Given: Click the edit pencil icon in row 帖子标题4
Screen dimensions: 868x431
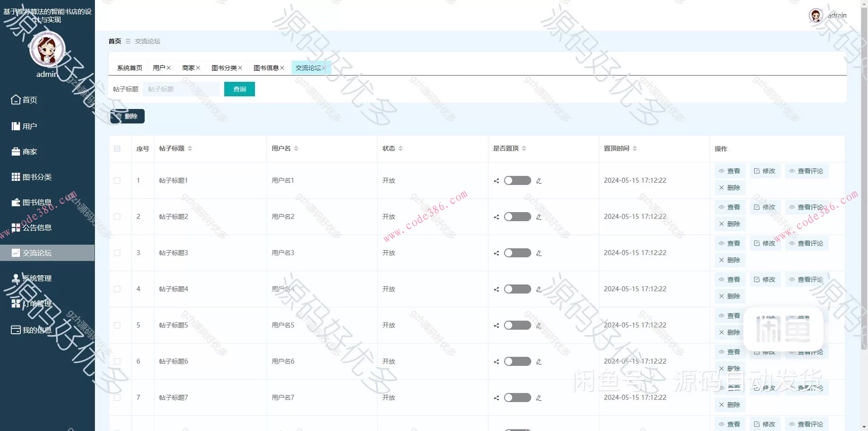Looking at the screenshot, I should click(539, 289).
